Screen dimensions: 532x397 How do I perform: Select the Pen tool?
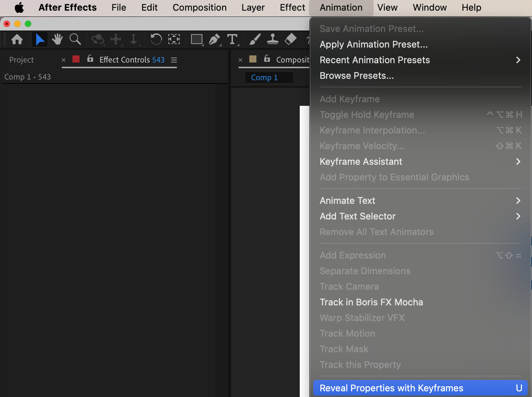[215, 39]
